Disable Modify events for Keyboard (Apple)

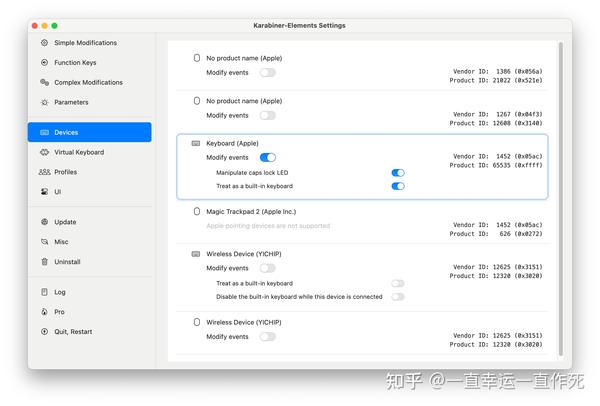pos(267,158)
